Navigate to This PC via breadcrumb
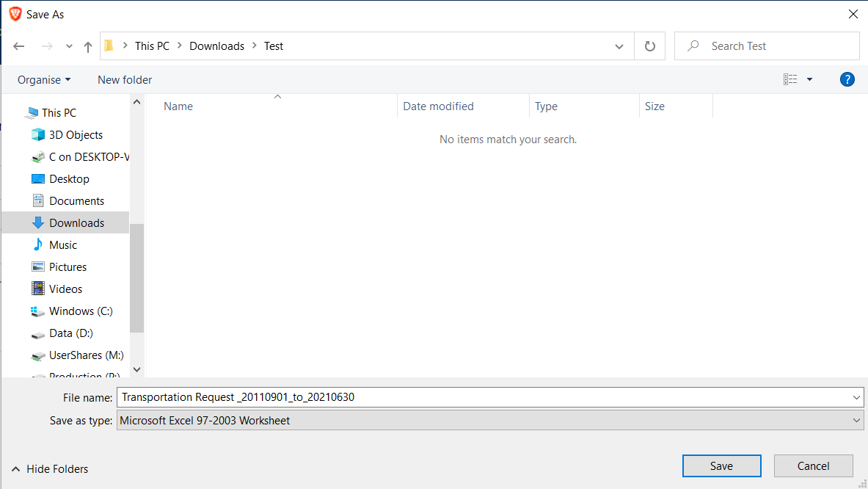The height and width of the screenshot is (489, 868). [152, 46]
